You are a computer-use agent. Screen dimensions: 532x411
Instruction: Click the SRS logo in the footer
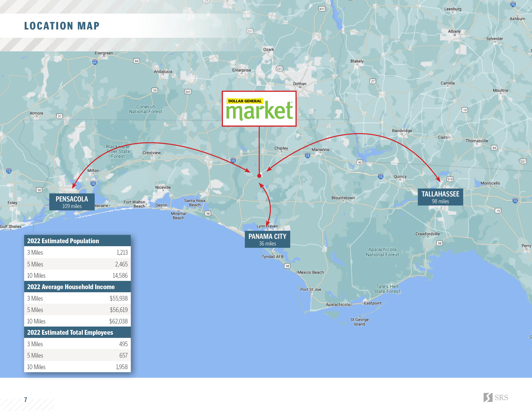click(x=496, y=397)
